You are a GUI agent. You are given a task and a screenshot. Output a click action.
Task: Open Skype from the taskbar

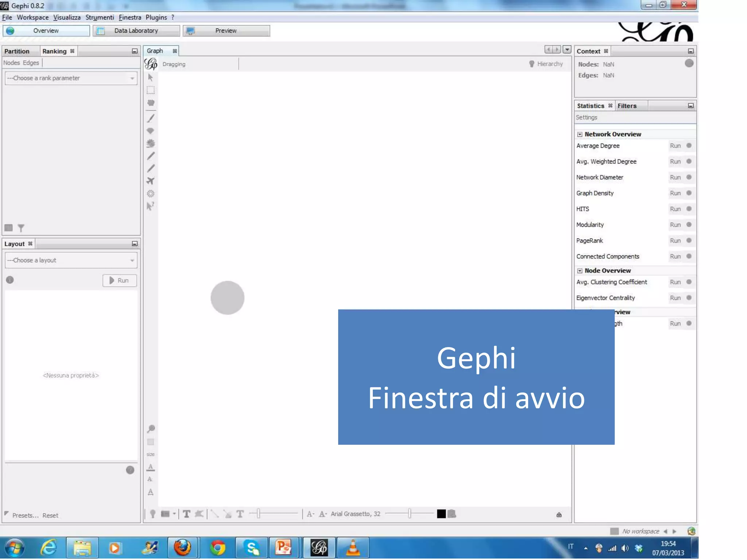[x=252, y=548]
